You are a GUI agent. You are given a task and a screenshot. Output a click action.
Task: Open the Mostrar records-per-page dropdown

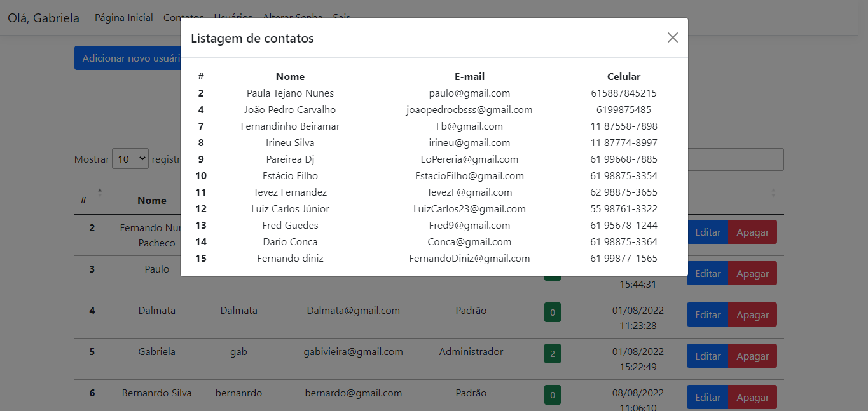130,158
